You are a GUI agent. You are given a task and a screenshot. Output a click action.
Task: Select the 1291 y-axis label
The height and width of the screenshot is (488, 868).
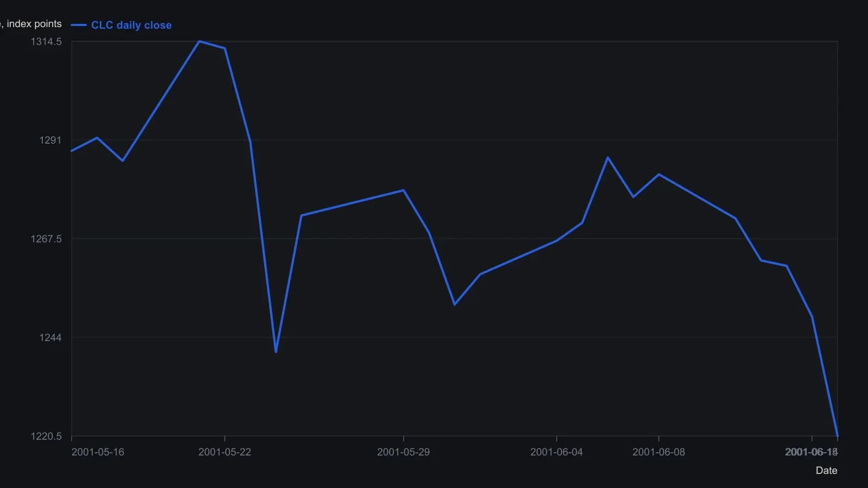50,140
